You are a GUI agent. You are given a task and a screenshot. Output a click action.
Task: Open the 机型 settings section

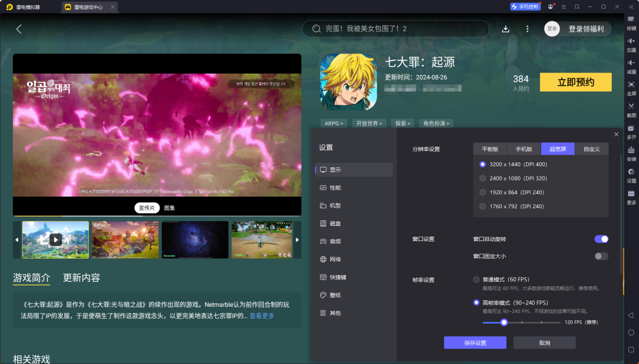pyautogui.click(x=354, y=206)
